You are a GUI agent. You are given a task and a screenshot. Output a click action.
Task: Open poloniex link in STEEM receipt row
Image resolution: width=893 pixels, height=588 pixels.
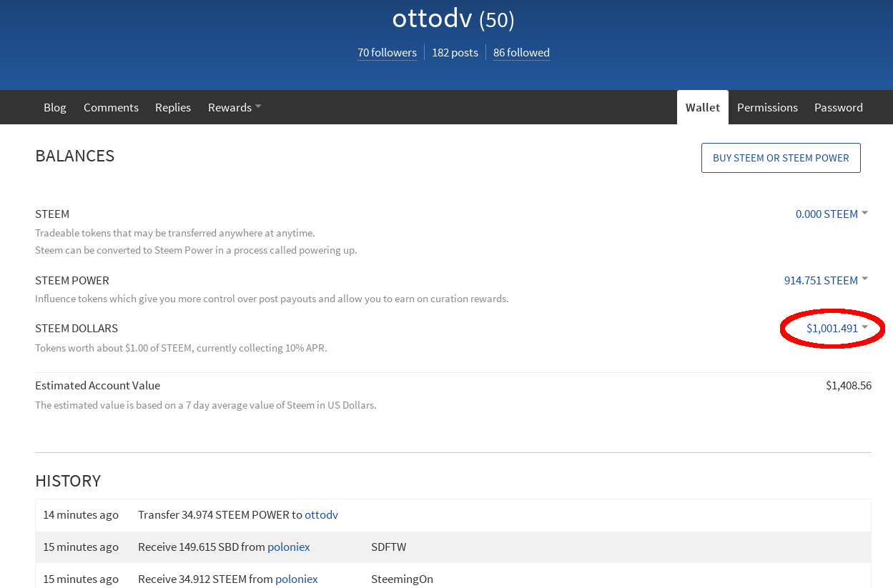tap(296, 579)
